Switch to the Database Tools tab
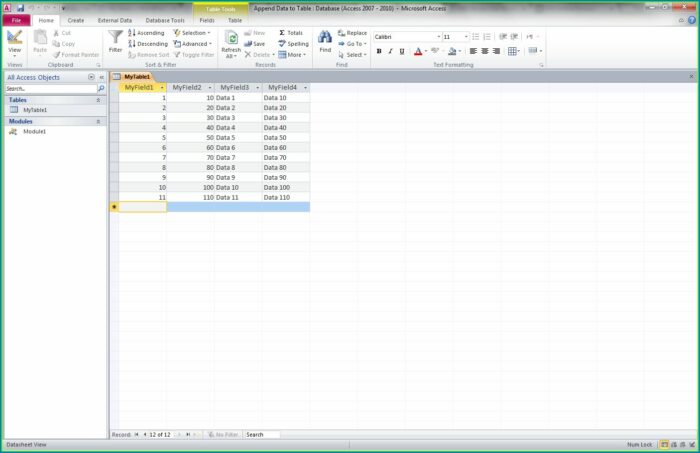 coord(165,20)
